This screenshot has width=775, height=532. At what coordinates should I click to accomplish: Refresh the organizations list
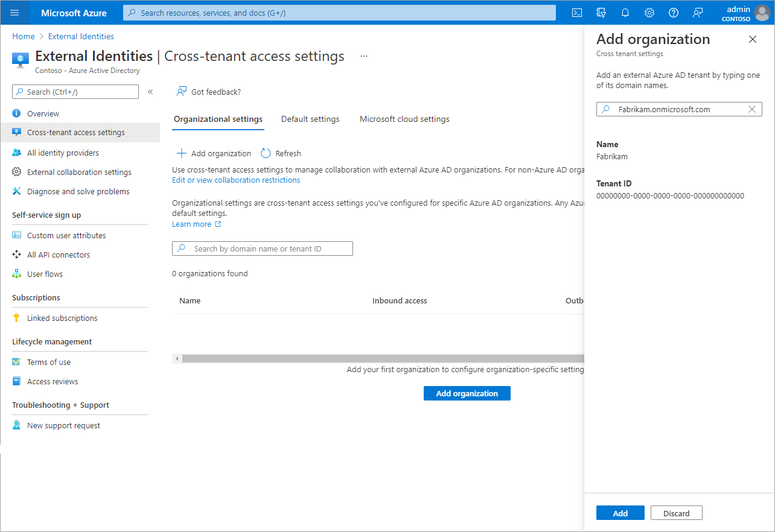(x=280, y=153)
